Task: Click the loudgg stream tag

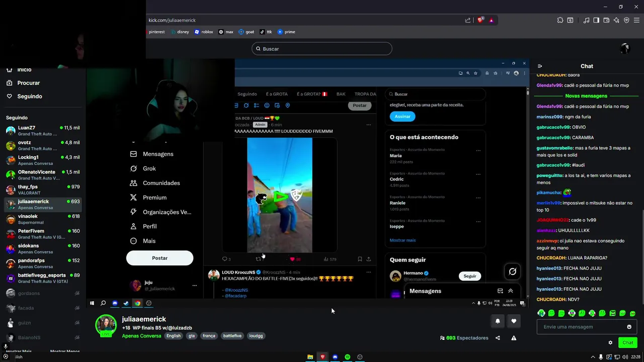Action: (256, 336)
